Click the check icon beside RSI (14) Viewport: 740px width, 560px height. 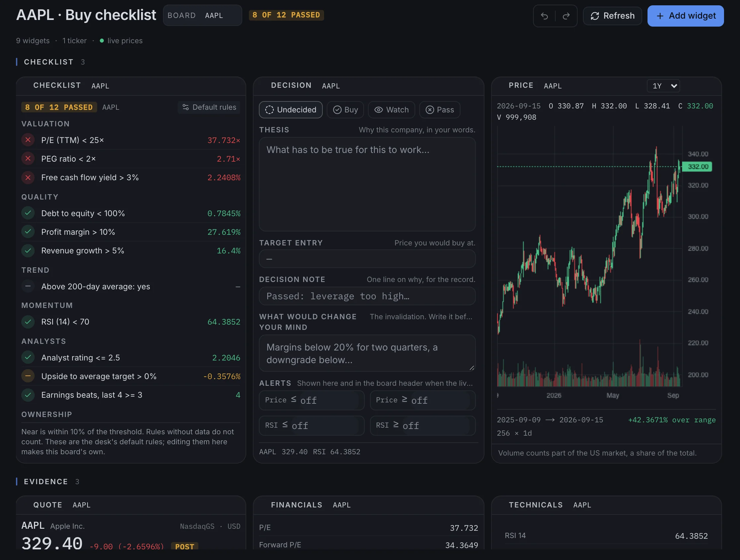28,322
